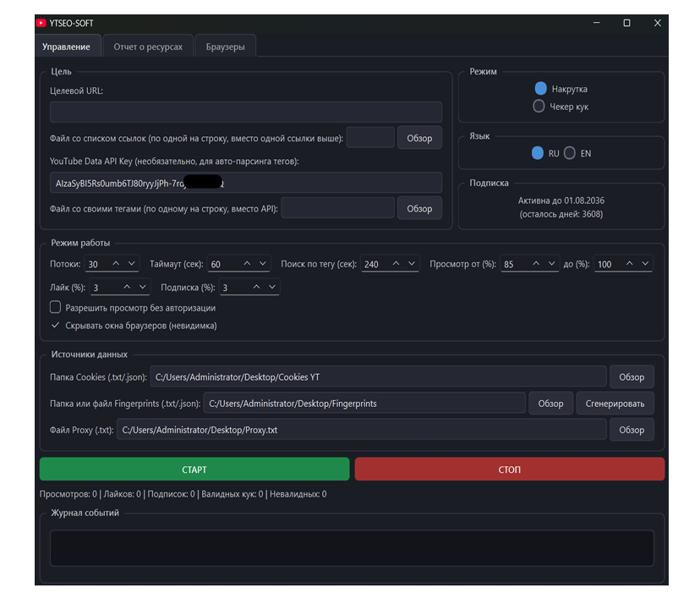Toggle Скрывать окна браузеров checkbox
The image size is (700, 610).
[55, 326]
